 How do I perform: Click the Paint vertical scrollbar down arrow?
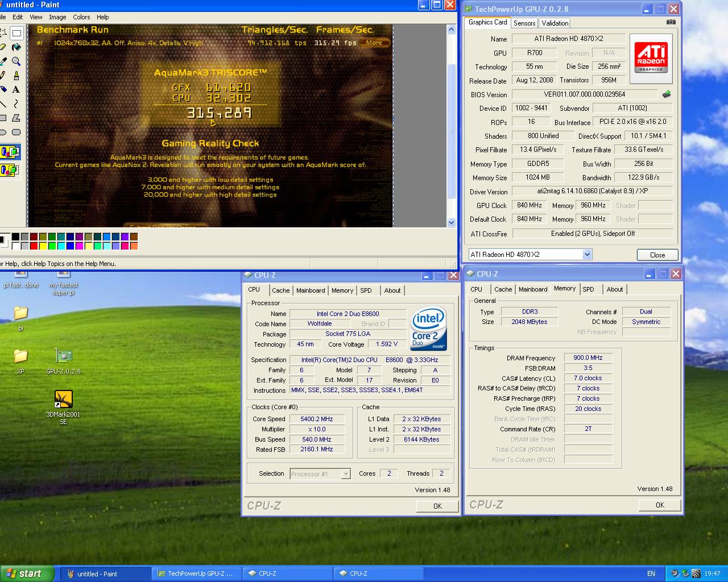(x=452, y=222)
